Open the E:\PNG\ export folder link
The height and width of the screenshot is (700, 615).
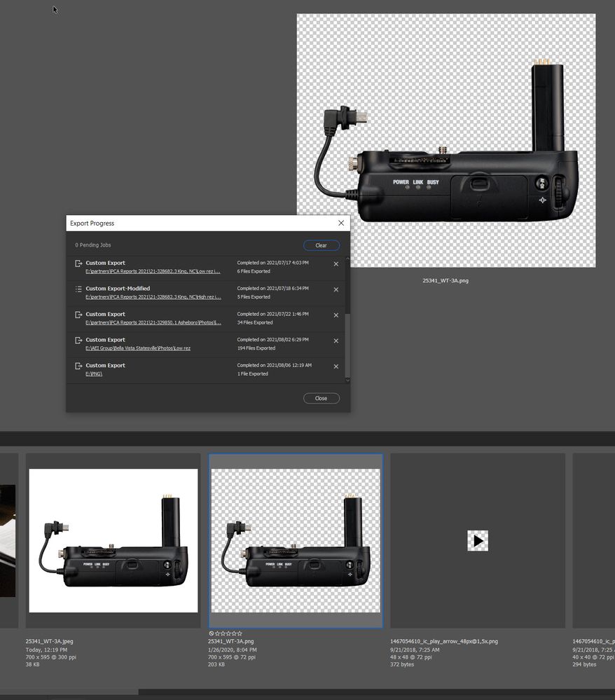tap(94, 374)
